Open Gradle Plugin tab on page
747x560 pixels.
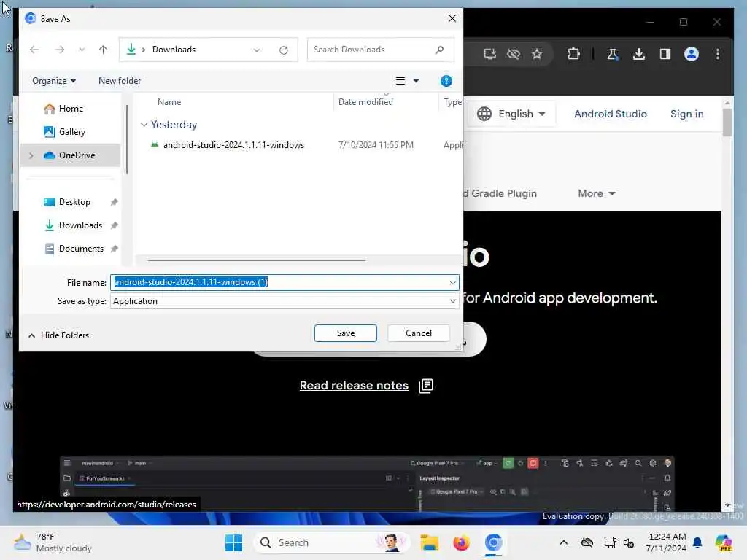[x=500, y=193]
